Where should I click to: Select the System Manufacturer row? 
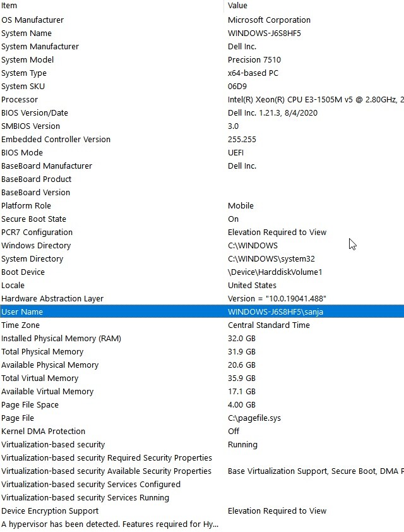(202, 47)
